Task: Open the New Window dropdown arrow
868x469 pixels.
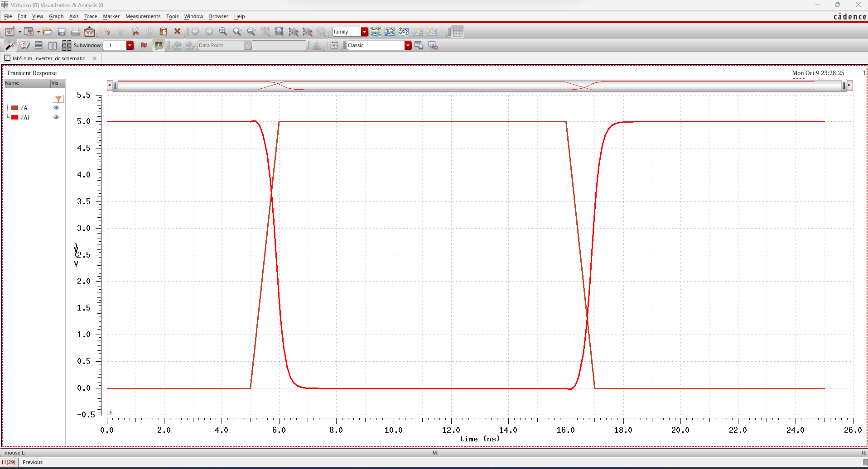Action: 19,32
